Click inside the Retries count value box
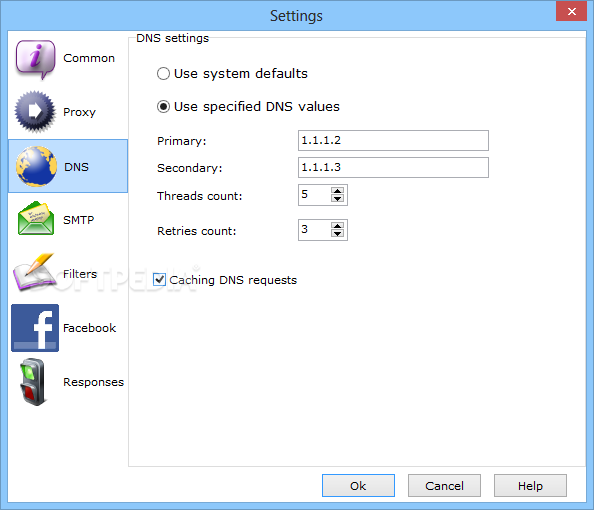 tap(314, 230)
